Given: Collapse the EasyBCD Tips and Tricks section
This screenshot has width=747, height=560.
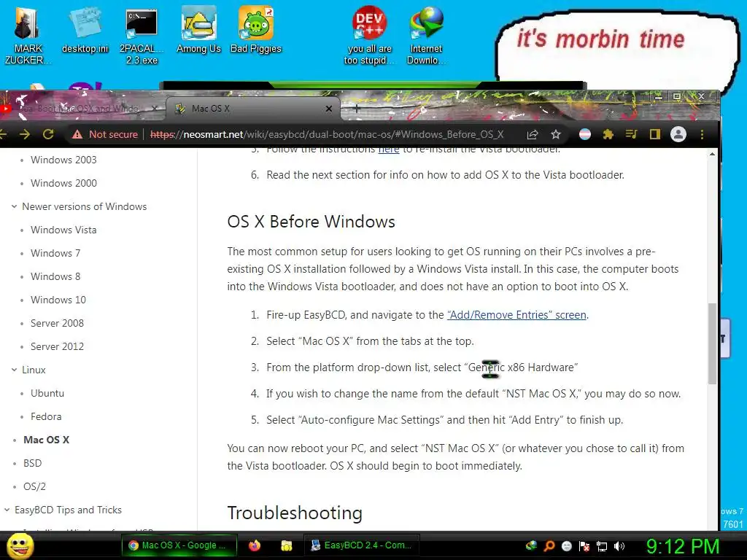Looking at the screenshot, I should pyautogui.click(x=7, y=510).
